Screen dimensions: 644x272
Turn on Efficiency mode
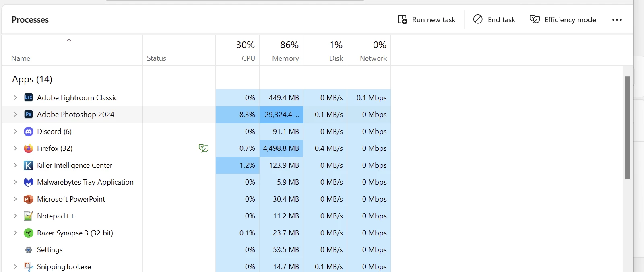[563, 20]
